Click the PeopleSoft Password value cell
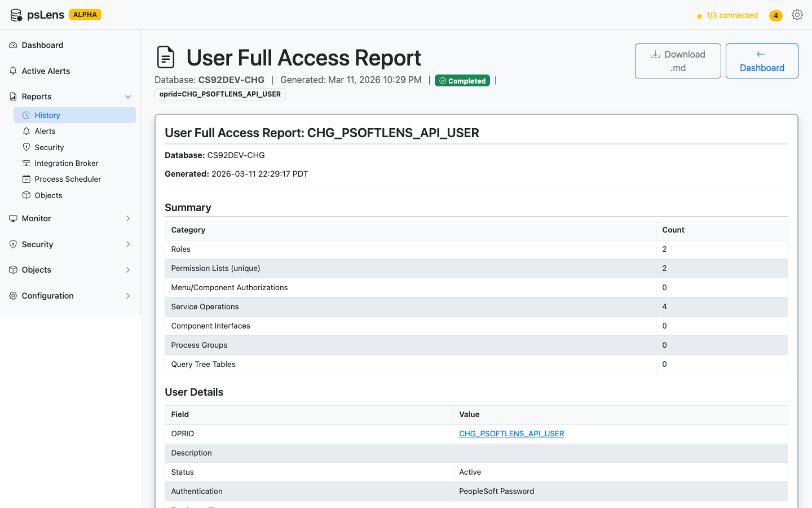Viewport: 812px width, 508px height. [x=620, y=491]
